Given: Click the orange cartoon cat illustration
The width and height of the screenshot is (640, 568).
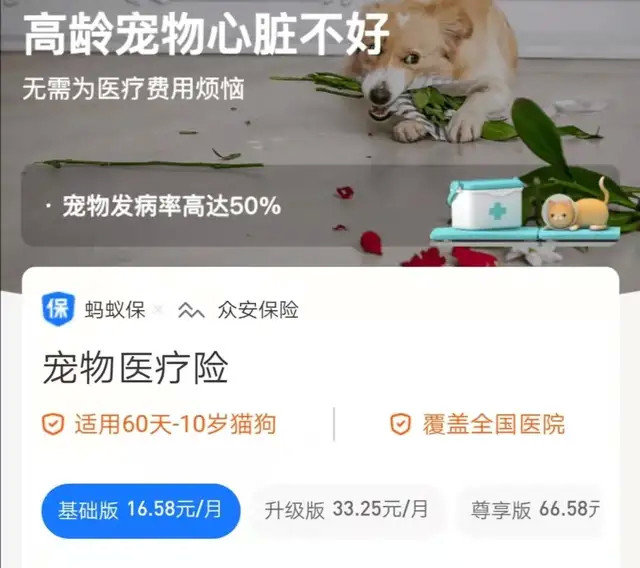Looking at the screenshot, I should click(578, 208).
